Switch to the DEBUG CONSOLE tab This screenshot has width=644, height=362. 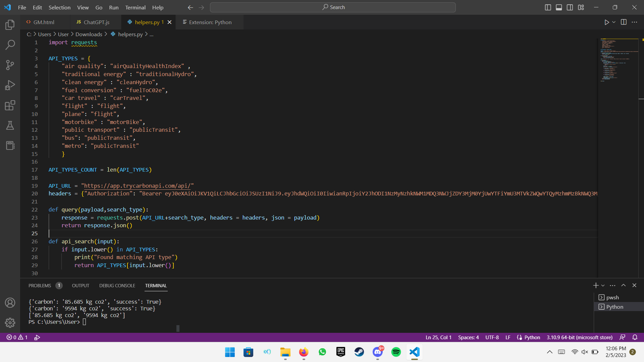pyautogui.click(x=117, y=286)
